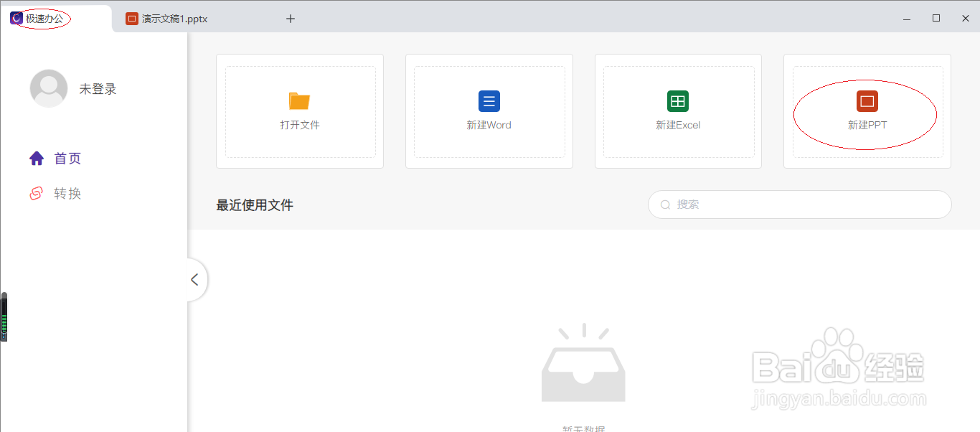Select the 新建Word blue document icon

click(x=489, y=101)
